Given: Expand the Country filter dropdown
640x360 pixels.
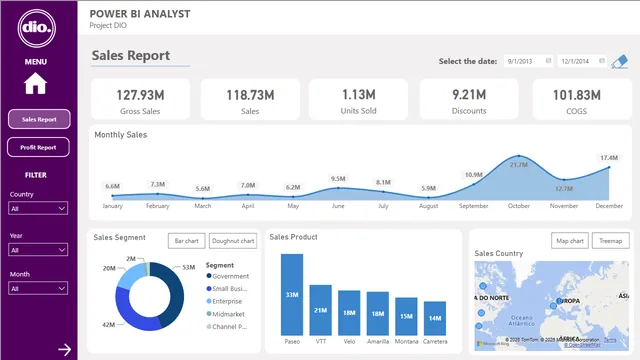Looking at the screenshot, I should (x=38, y=208).
